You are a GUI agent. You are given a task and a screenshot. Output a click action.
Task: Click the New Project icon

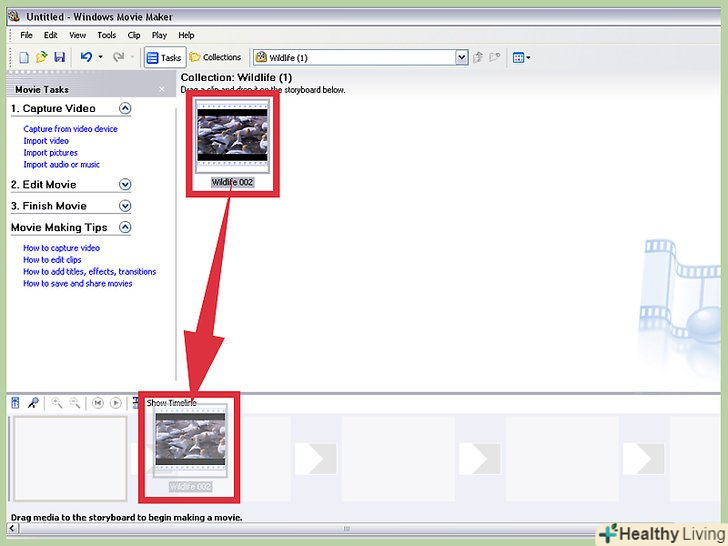click(x=25, y=58)
